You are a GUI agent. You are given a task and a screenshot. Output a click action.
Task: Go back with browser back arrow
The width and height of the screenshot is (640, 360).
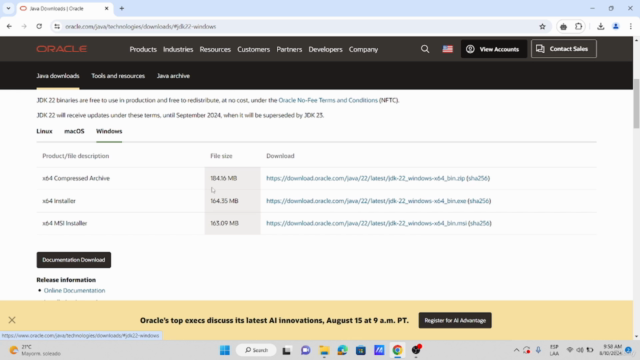pos(9,27)
